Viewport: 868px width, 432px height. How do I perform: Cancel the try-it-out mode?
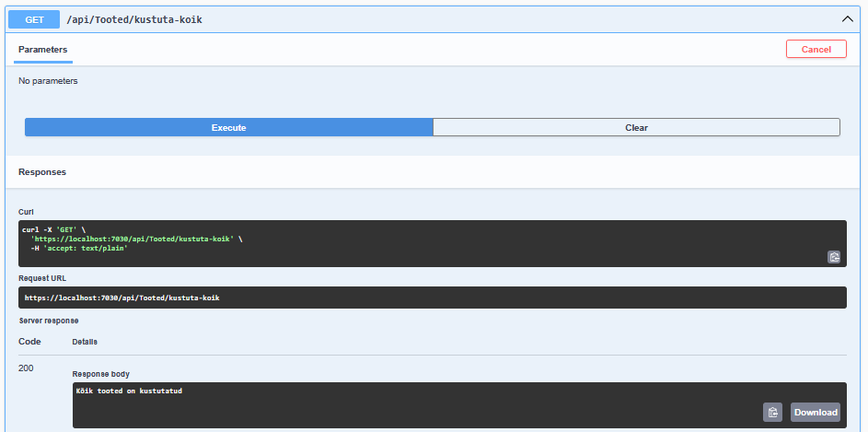click(816, 50)
